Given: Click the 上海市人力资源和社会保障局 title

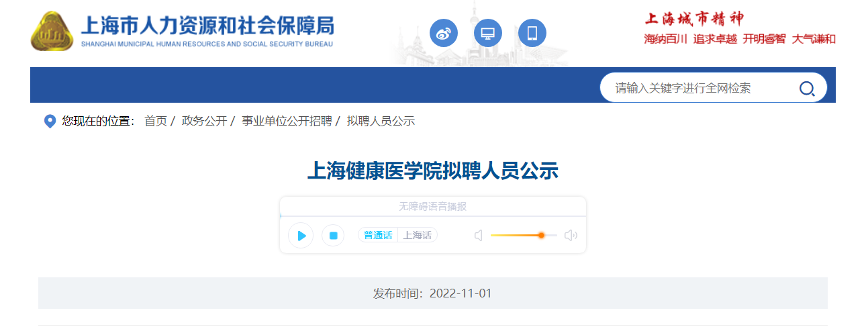Looking at the screenshot, I should (x=207, y=26).
